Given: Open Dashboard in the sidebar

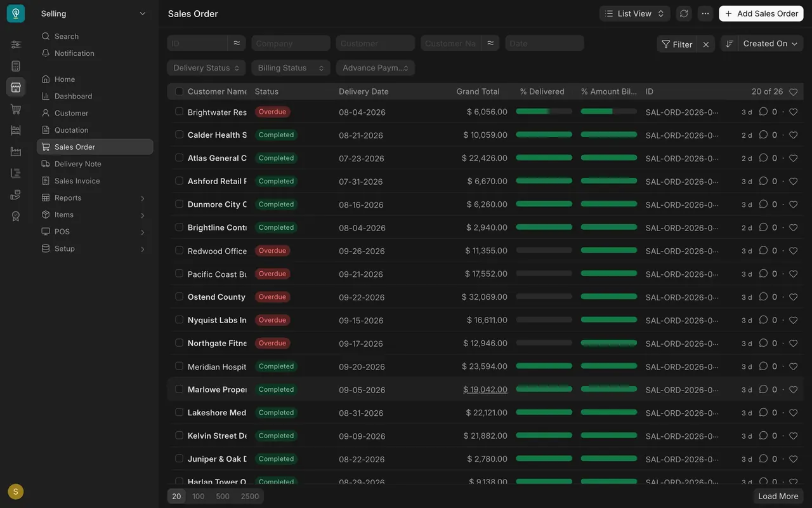Looking at the screenshot, I should pyautogui.click(x=95, y=96).
